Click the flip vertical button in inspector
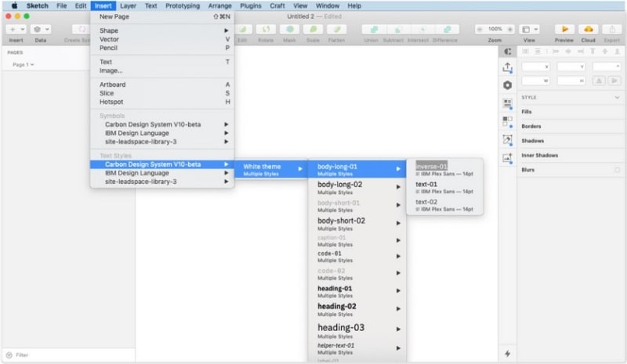 (614, 81)
